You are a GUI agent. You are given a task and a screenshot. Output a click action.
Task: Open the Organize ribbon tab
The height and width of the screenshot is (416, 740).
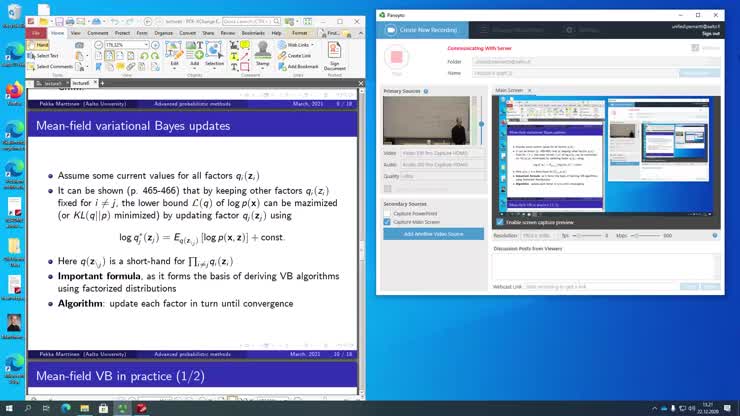tap(163, 33)
